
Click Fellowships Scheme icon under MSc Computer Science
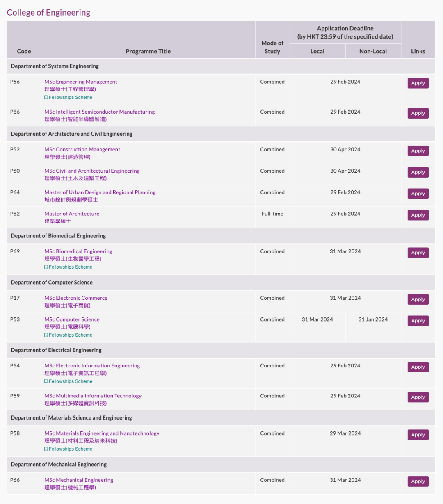(x=46, y=335)
